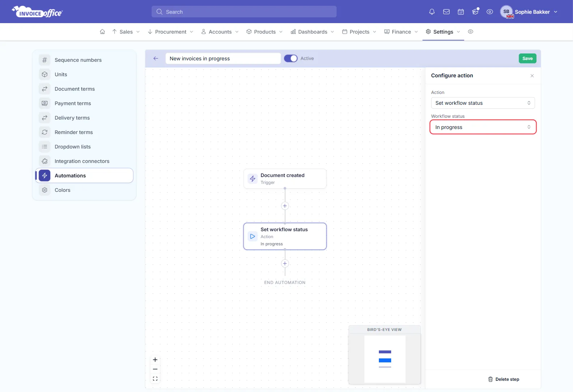Viewport: 573px width, 392px height.
Task: Open the Action dropdown
Action: coord(483,103)
